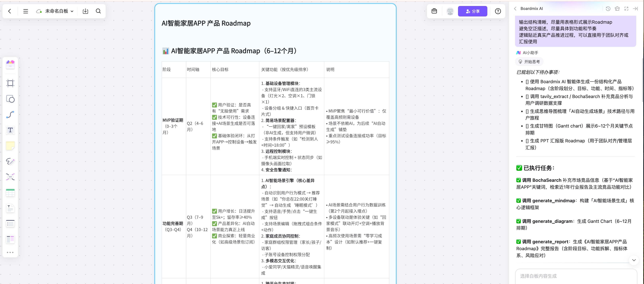This screenshot has height=284, width=644.
Task: Open the toolbox briefcase icon
Action: (434, 11)
